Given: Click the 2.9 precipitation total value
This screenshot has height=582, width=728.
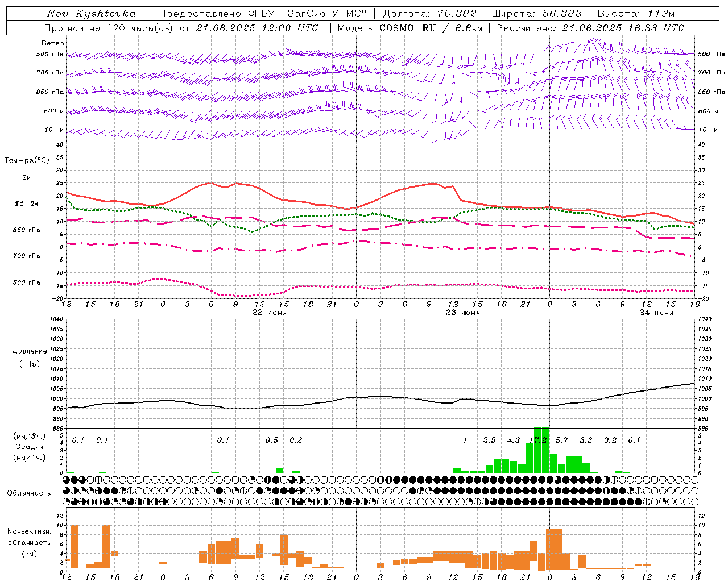Looking at the screenshot, I should (489, 440).
